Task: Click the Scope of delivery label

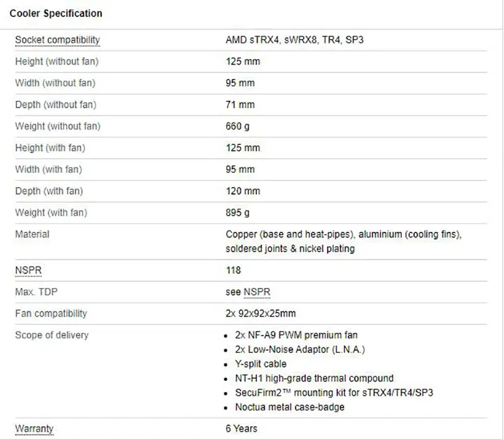Action: pyautogui.click(x=52, y=335)
